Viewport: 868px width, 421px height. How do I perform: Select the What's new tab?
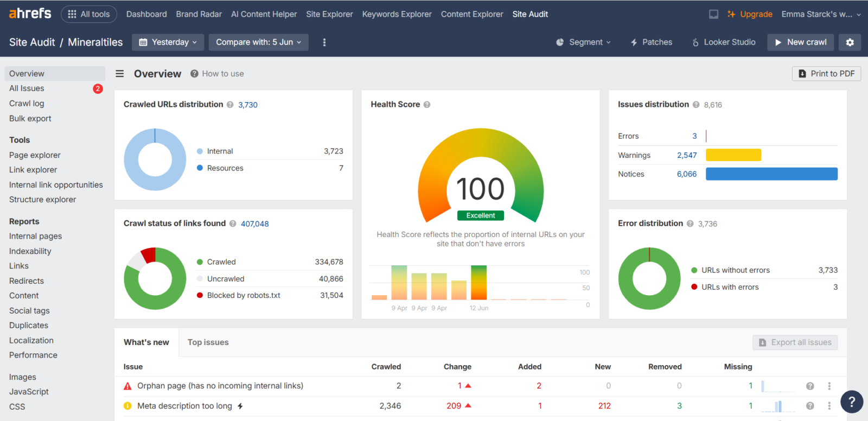(146, 342)
